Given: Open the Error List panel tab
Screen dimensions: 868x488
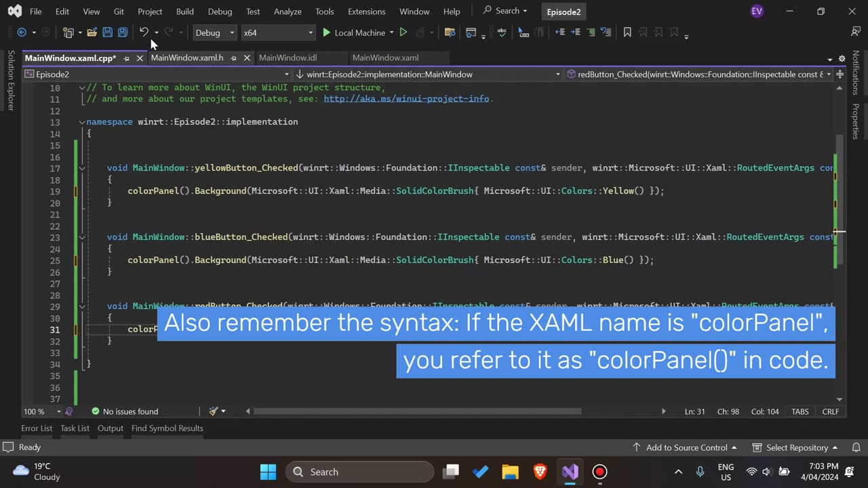Looking at the screenshot, I should 37,428.
